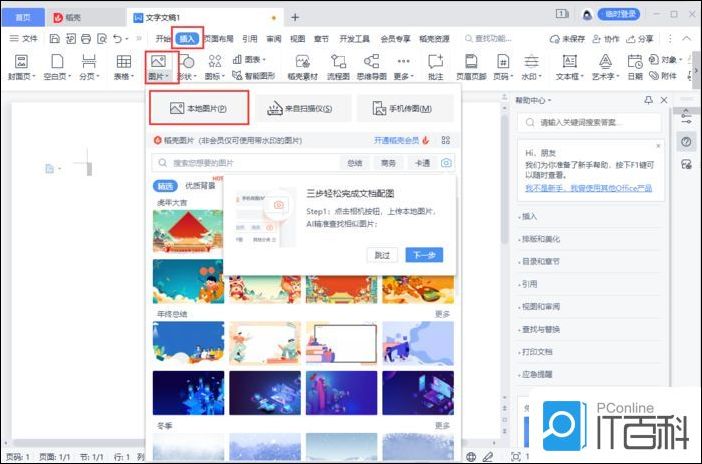The width and height of the screenshot is (702, 464).
Task: Click the sliders settings icon in right sidebar
Action: [x=686, y=117]
